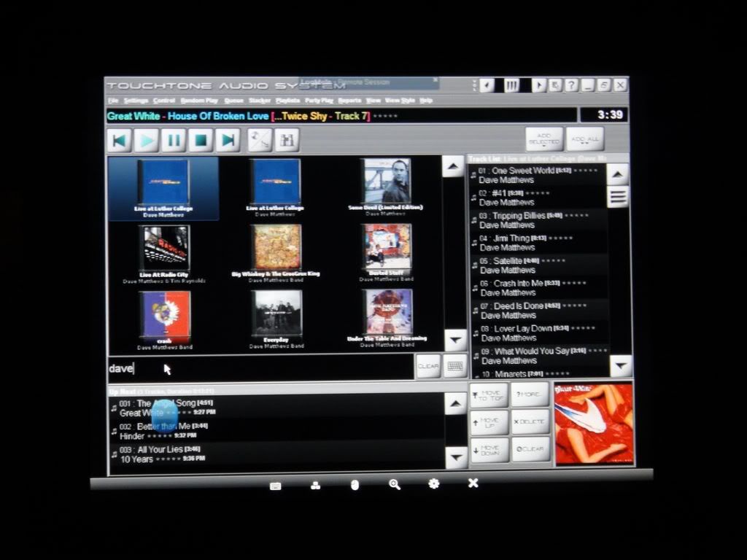The image size is (747, 560).
Task: Stop playback with the square button
Action: click(201, 140)
